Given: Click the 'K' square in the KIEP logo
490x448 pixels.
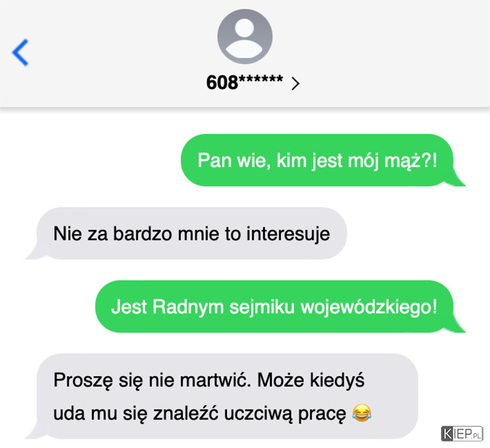Looking at the screenshot, I should pyautogui.click(x=448, y=434).
